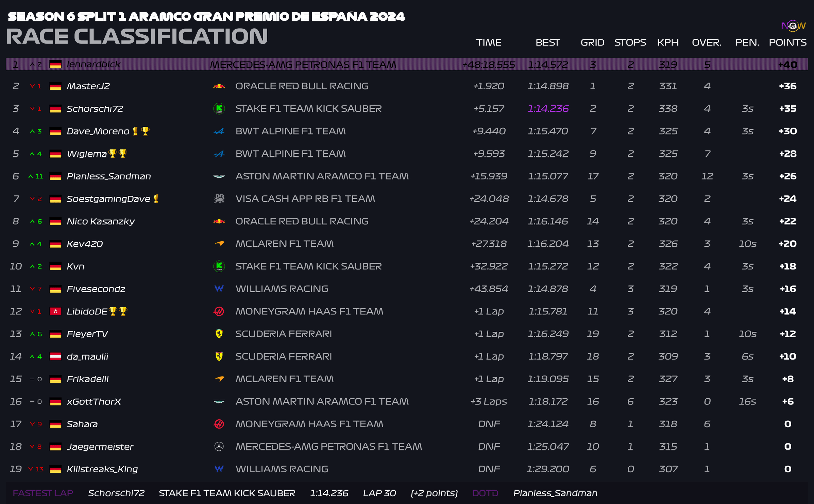Click the trophy icons next to Dave_Moreno

(x=141, y=131)
